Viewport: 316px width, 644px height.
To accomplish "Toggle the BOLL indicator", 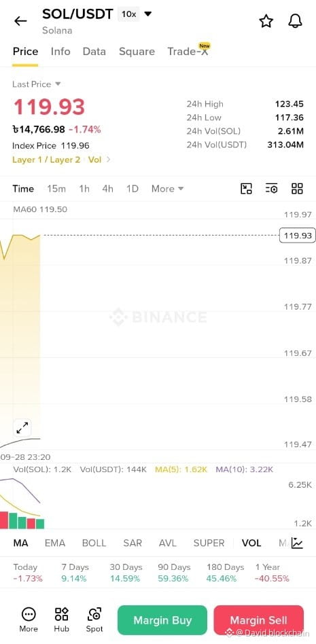I will (94, 543).
